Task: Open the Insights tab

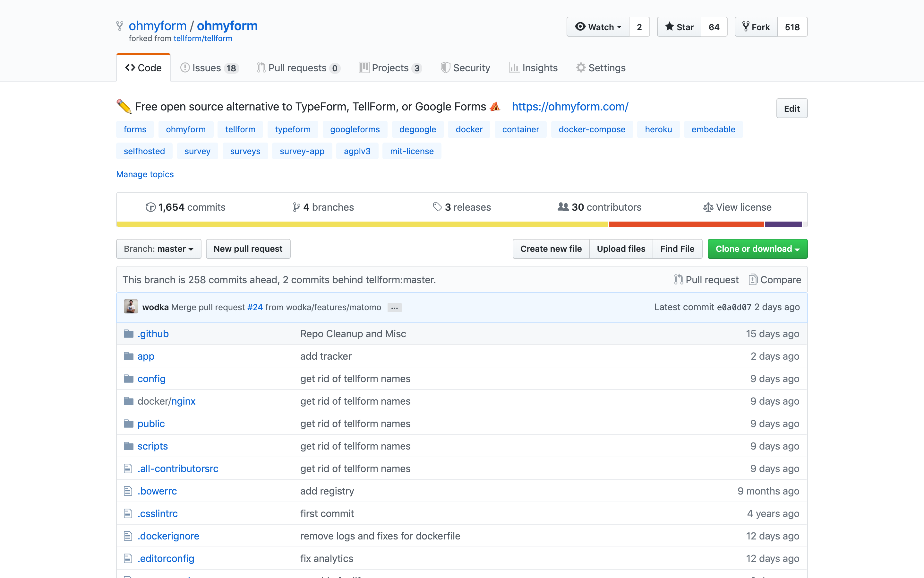Action: (533, 68)
